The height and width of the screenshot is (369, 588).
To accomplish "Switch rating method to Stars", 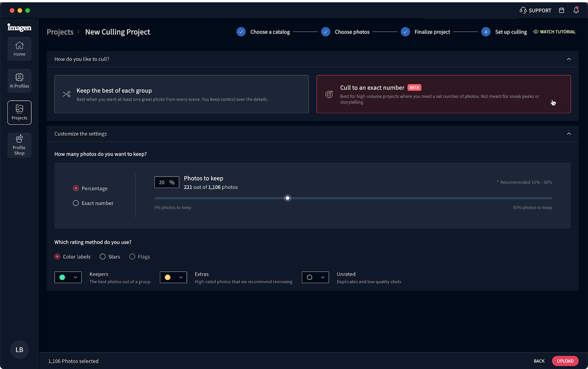I will pyautogui.click(x=103, y=257).
